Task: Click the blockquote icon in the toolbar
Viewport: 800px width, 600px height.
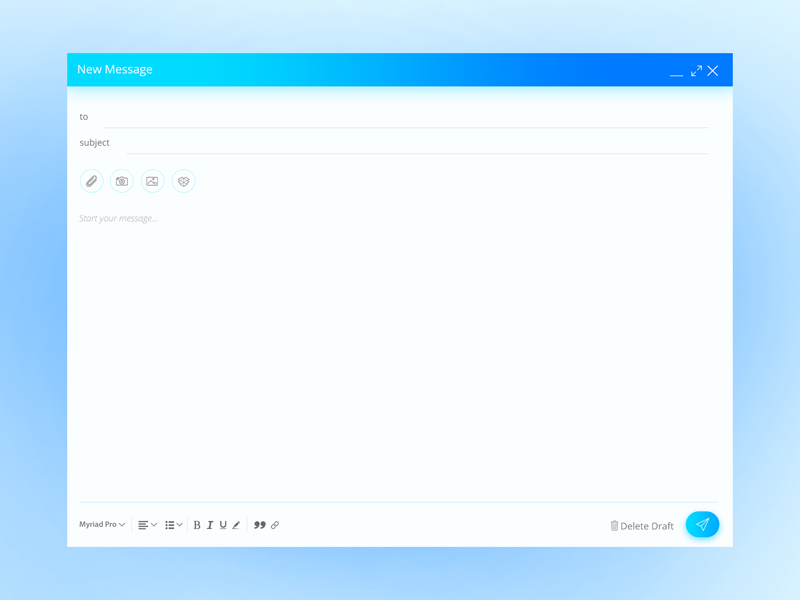Action: (x=258, y=525)
